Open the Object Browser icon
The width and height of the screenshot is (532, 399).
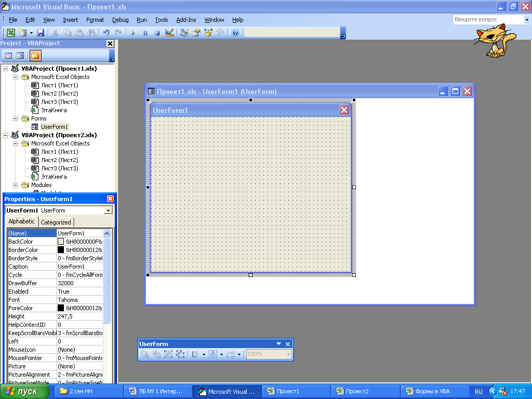(208, 33)
